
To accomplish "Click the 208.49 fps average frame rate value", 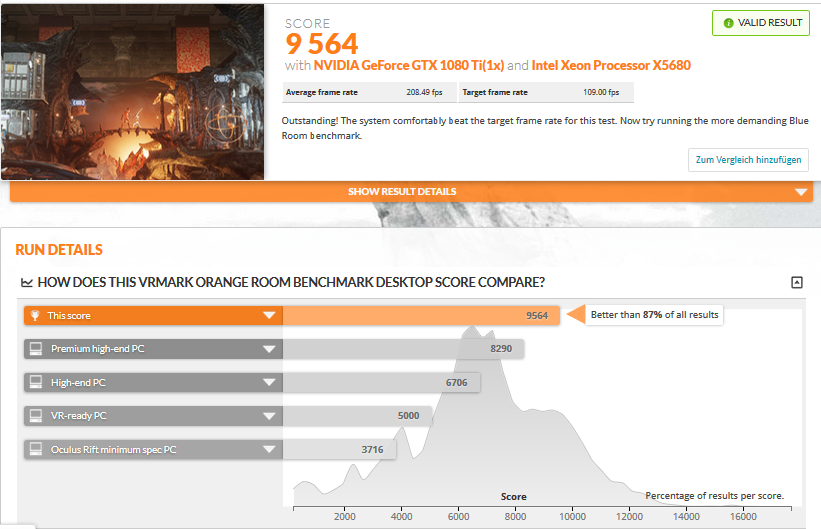I will pos(425,92).
